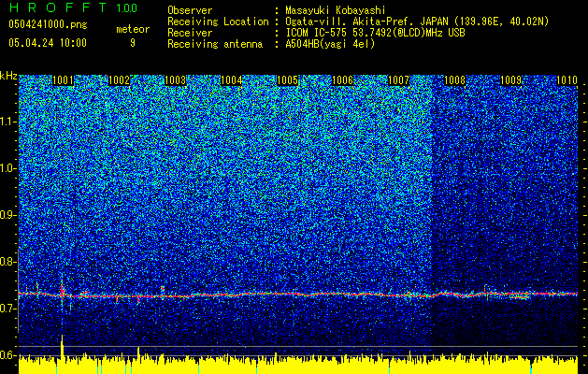Image resolution: width=588 pixels, height=374 pixels.
Task: Click the antenna text A504HB(yagi 4el)
Action: tap(330, 44)
